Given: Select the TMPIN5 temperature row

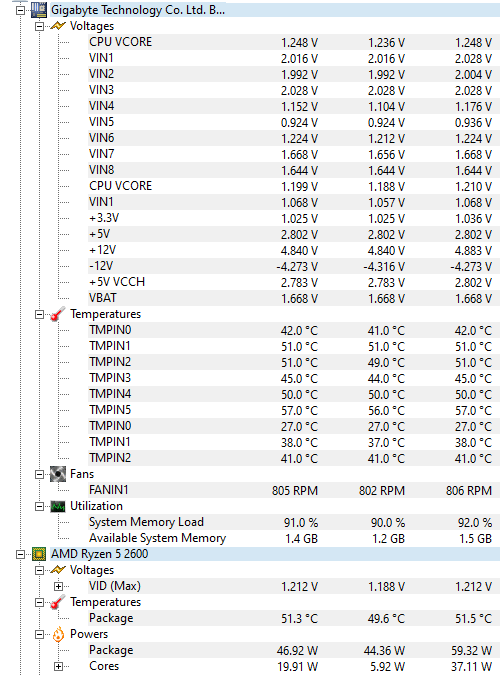Looking at the screenshot, I should [x=293, y=410].
